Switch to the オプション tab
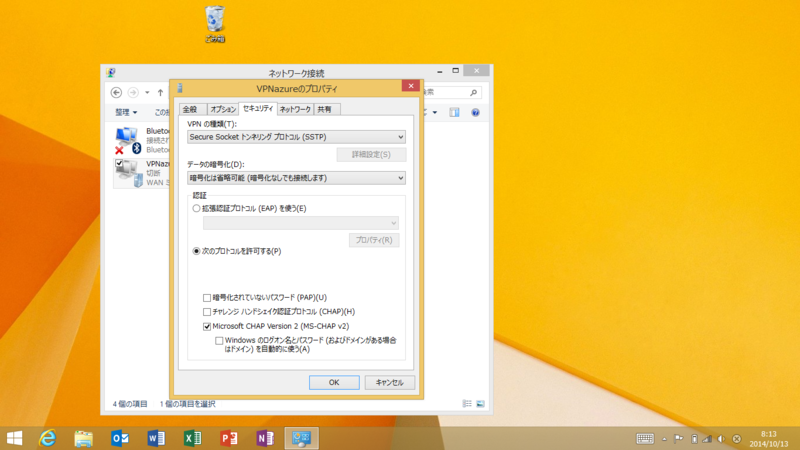 [223, 109]
